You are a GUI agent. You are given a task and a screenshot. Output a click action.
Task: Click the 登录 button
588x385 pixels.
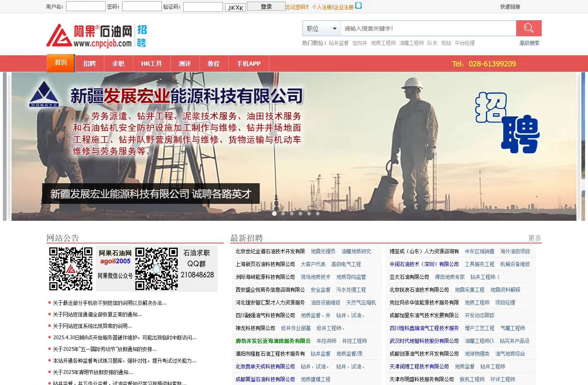coord(266,7)
